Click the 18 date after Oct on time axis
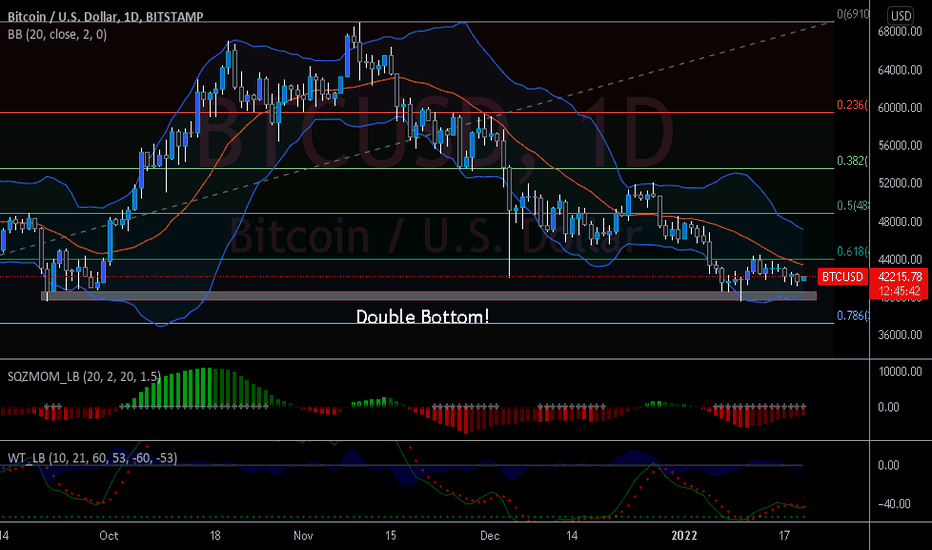The height and width of the screenshot is (550, 932). click(x=215, y=536)
